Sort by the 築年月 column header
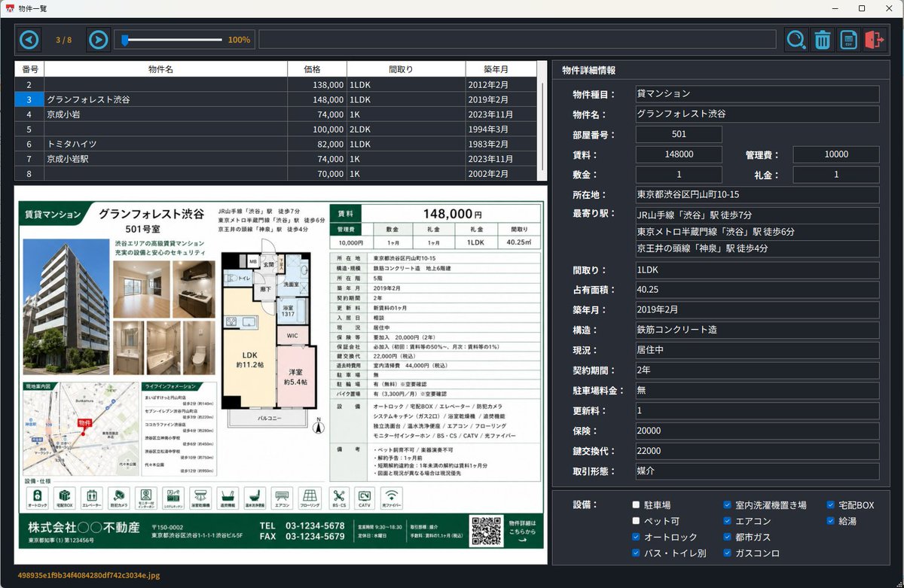The image size is (904, 588). coord(501,69)
